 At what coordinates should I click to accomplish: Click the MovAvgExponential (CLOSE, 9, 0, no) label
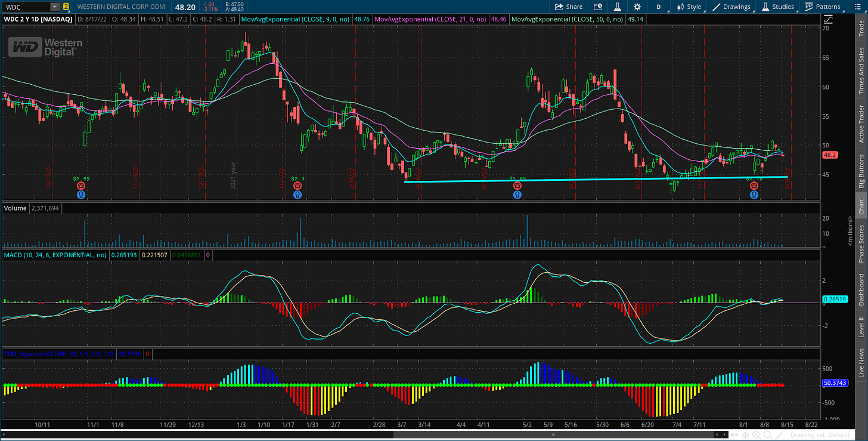coord(296,19)
